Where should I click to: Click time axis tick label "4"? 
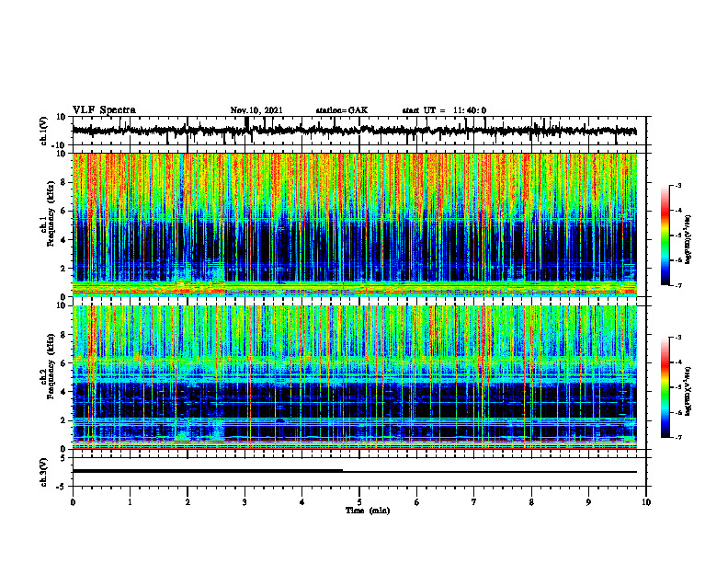tap(302, 502)
